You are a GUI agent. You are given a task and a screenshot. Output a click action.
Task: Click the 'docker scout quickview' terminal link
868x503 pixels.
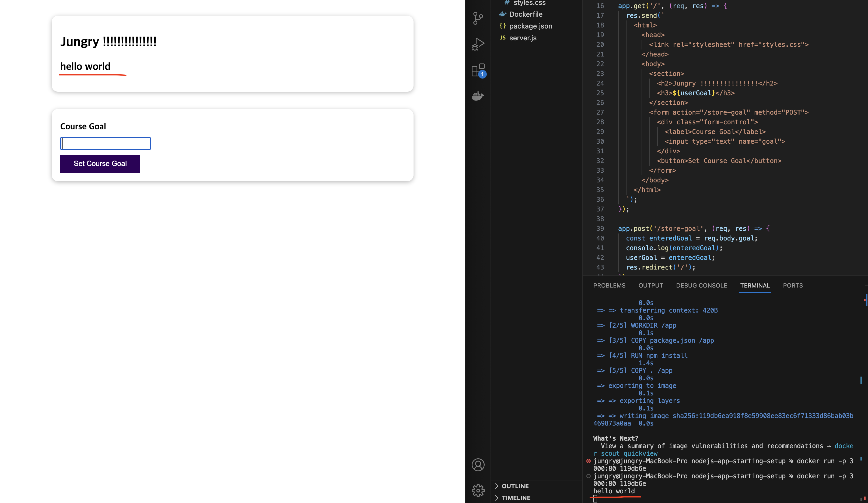pyautogui.click(x=625, y=454)
